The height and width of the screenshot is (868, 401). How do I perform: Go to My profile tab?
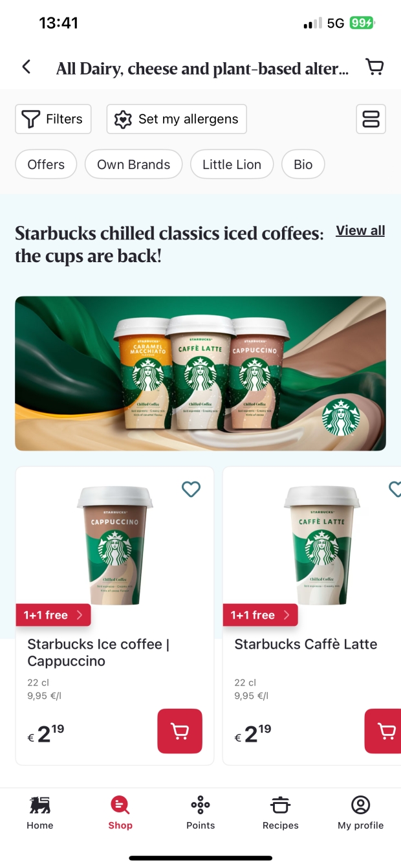point(360,813)
